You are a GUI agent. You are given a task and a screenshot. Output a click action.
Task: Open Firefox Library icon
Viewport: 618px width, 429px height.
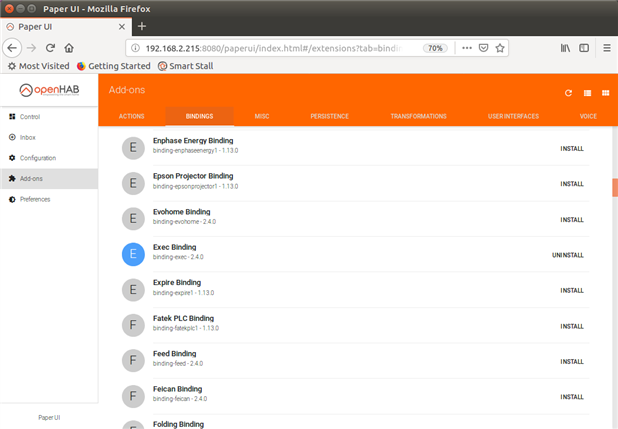click(565, 47)
